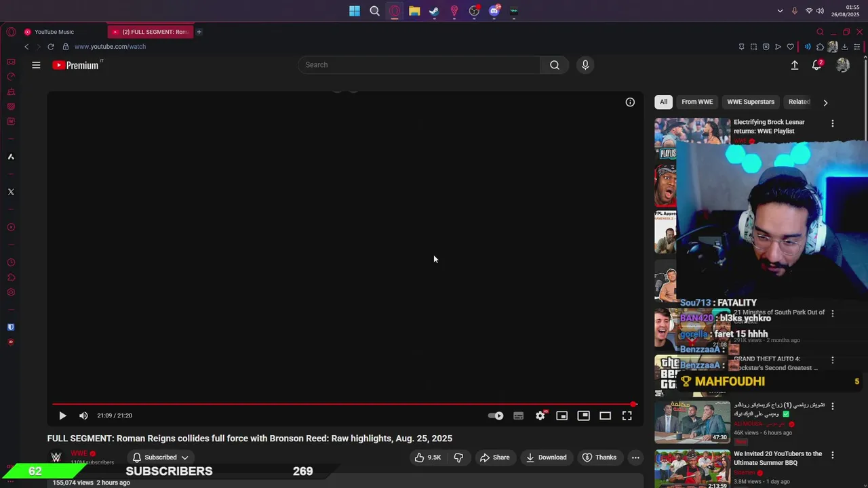Open options for the Grand Theft Auto 4 video
The width and height of the screenshot is (868, 488).
(x=833, y=360)
